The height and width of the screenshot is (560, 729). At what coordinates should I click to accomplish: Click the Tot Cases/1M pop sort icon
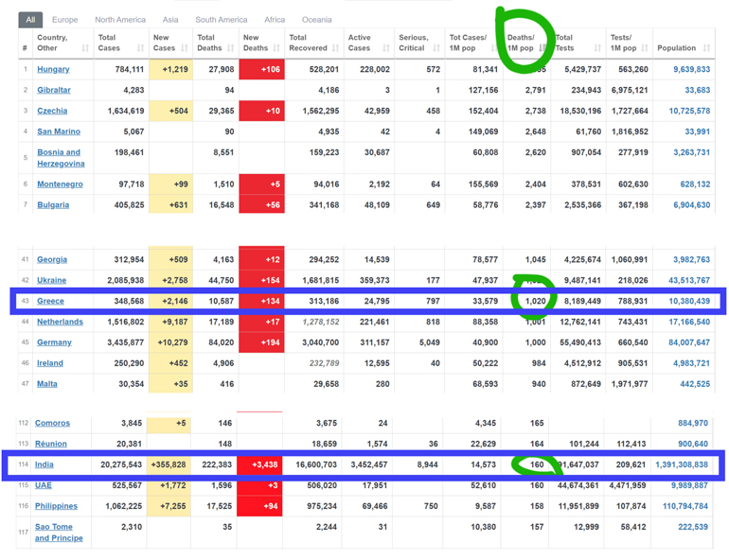[x=494, y=48]
